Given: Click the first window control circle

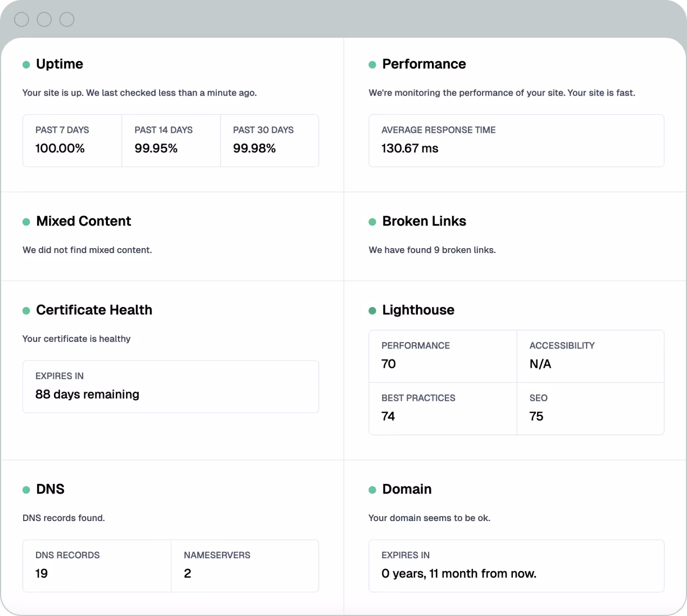Looking at the screenshot, I should point(22,19).
